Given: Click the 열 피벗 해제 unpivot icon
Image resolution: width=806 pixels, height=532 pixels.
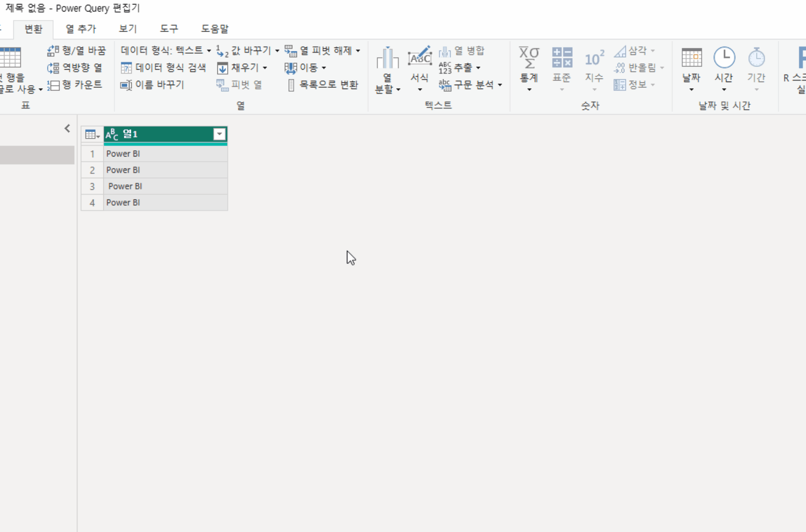Looking at the screenshot, I should (x=291, y=51).
